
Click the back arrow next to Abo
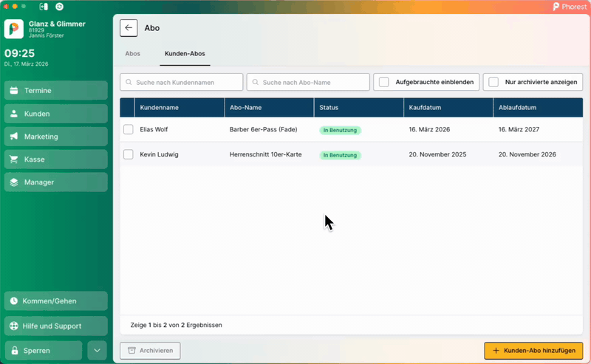point(129,28)
